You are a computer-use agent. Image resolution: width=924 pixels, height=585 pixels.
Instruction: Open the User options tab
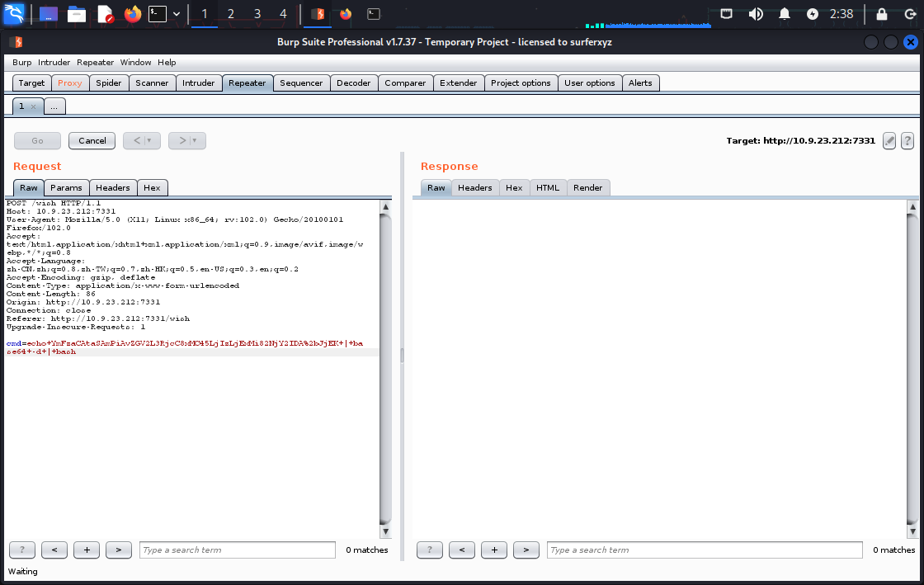pyautogui.click(x=590, y=83)
